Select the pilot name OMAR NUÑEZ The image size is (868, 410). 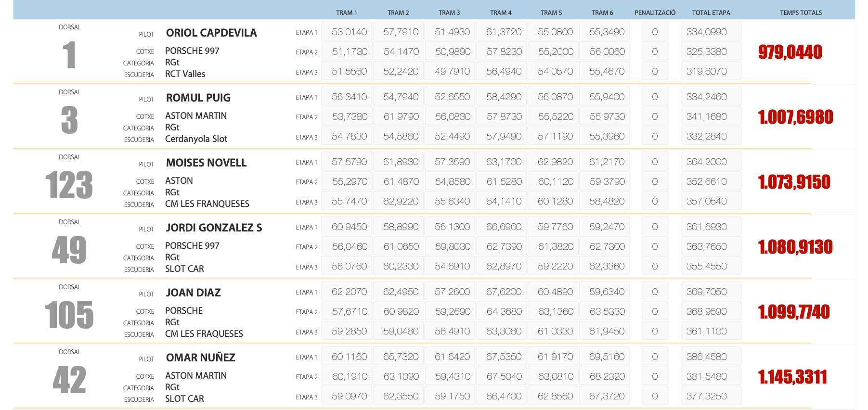[x=200, y=358]
